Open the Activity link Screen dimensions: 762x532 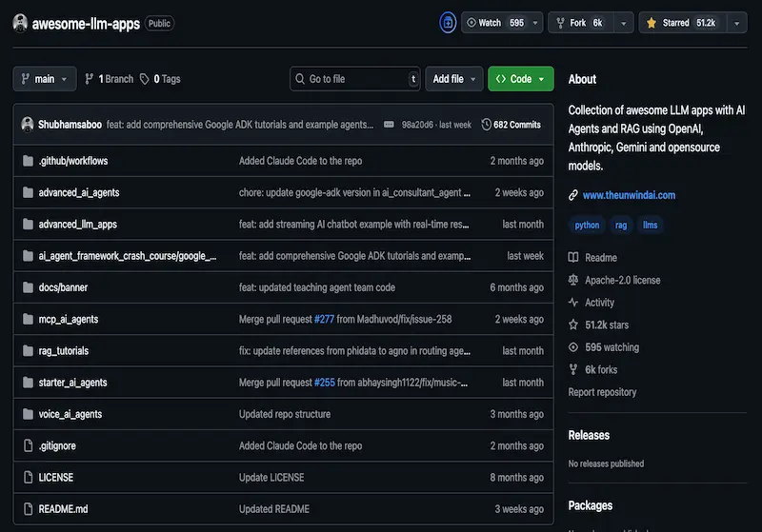pos(599,303)
